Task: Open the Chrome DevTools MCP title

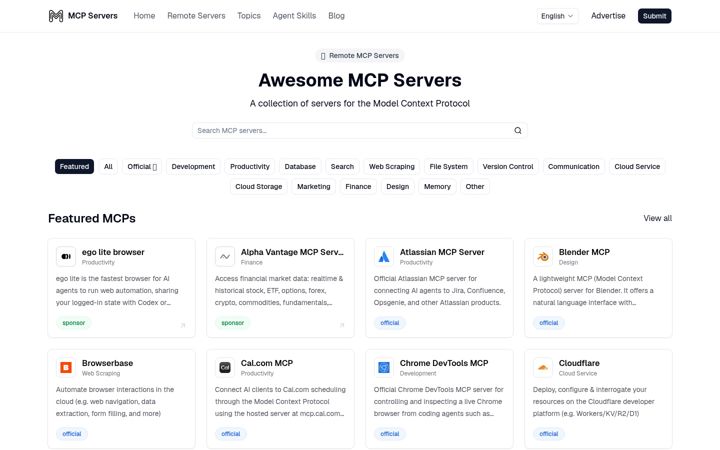Action: (x=444, y=363)
